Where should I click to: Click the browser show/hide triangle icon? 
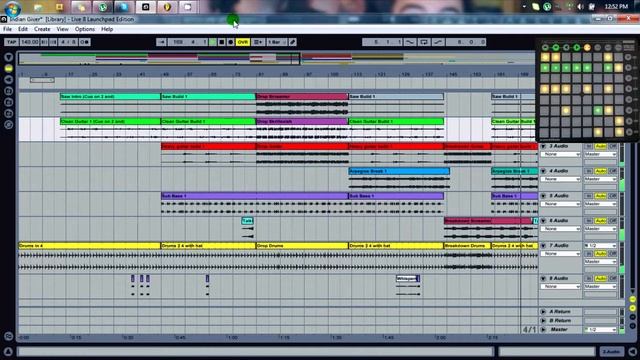coord(9,57)
